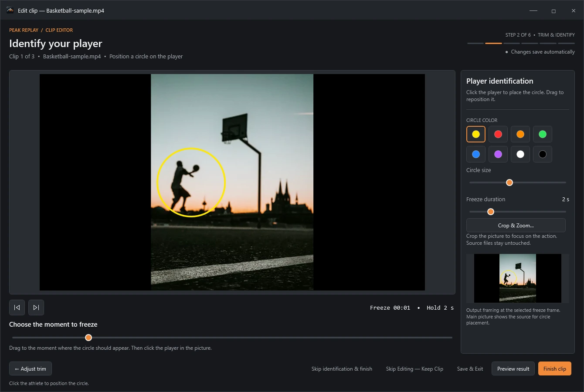Click the Freeze duration slider handle
This screenshot has height=392, width=584.
click(491, 212)
